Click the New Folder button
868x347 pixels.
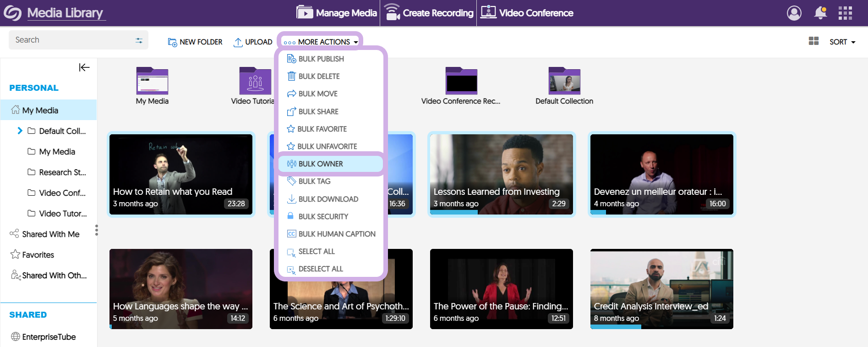[195, 42]
